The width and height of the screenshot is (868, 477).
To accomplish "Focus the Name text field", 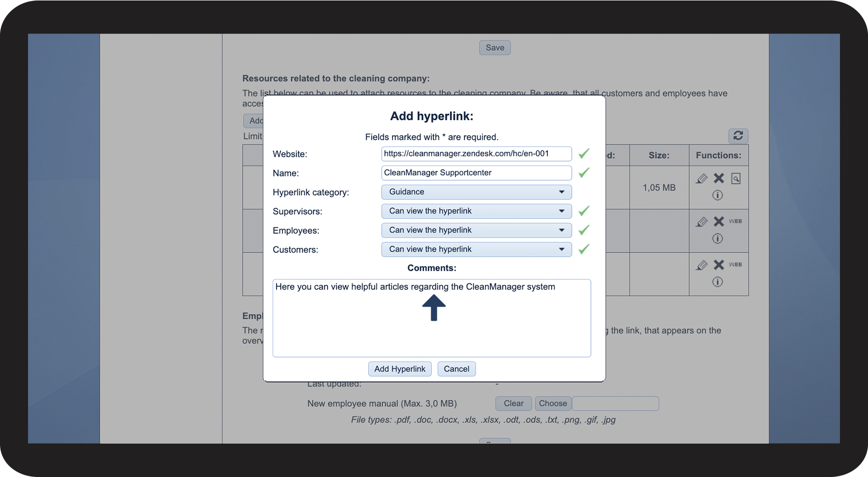I will point(476,173).
